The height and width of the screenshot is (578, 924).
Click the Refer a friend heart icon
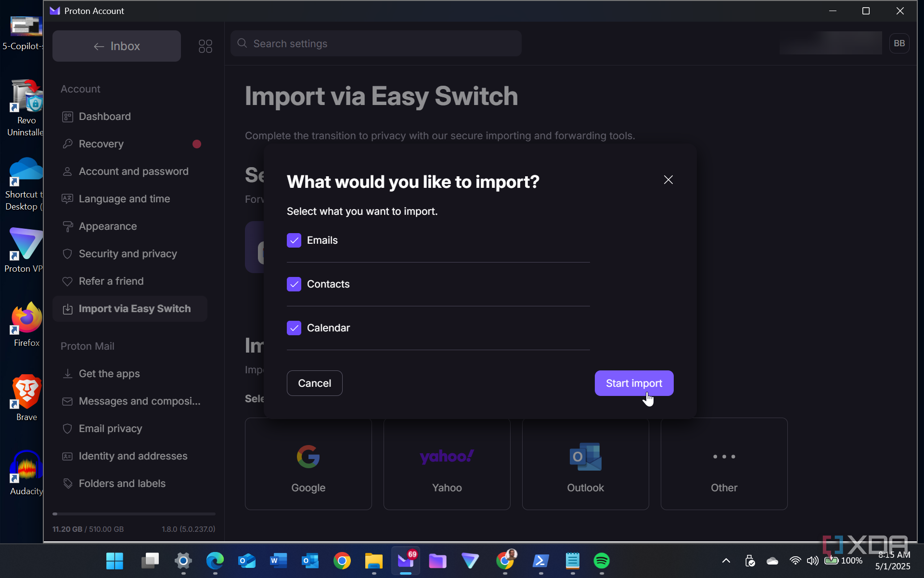[x=67, y=281]
